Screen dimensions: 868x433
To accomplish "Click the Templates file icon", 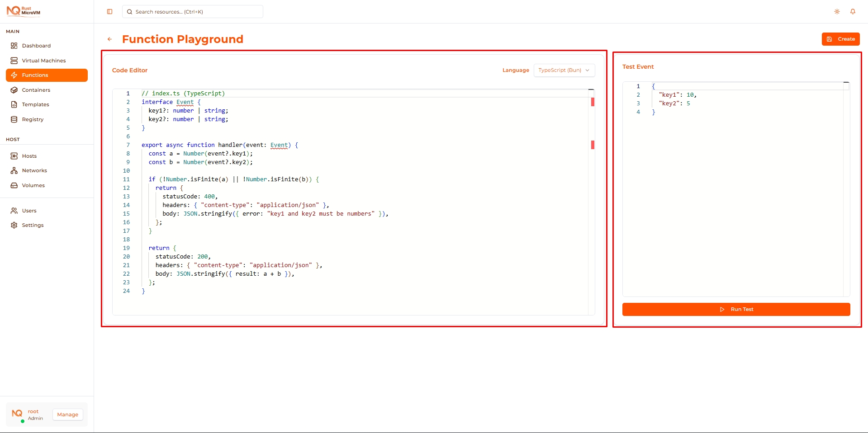I will 14,104.
